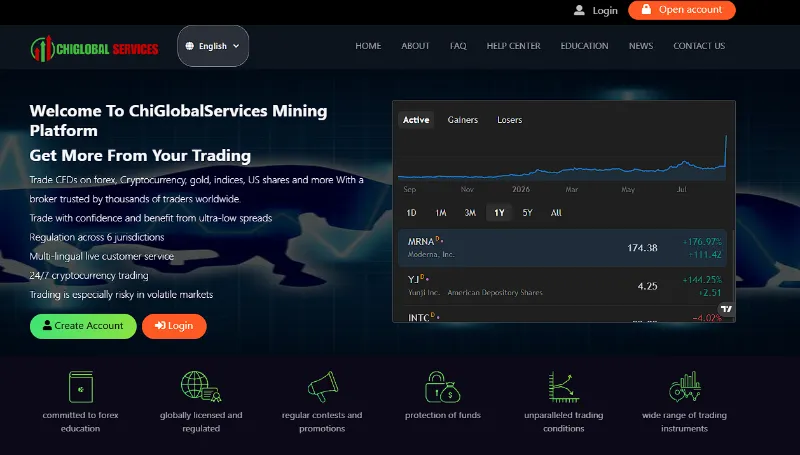The width and height of the screenshot is (800, 455).
Task: Click the orange Login button in hero
Action: pyautogui.click(x=174, y=326)
